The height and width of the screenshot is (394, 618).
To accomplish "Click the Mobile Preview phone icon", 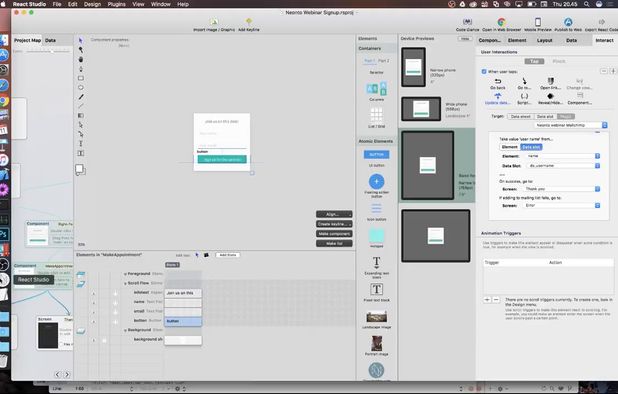I will 538,22.
